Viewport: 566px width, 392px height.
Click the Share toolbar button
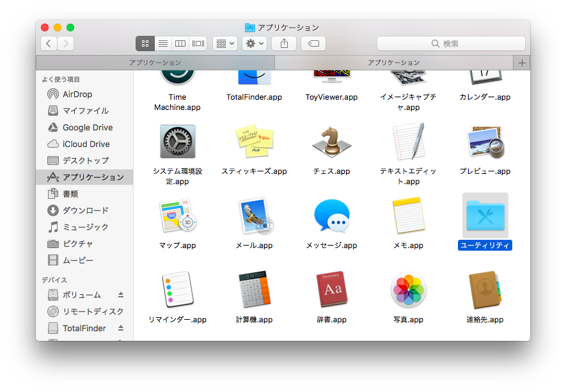coord(284,43)
